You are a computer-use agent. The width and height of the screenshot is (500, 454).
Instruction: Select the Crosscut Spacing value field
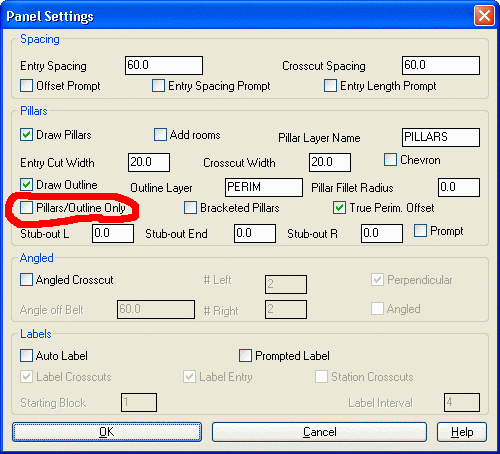pyautogui.click(x=441, y=65)
